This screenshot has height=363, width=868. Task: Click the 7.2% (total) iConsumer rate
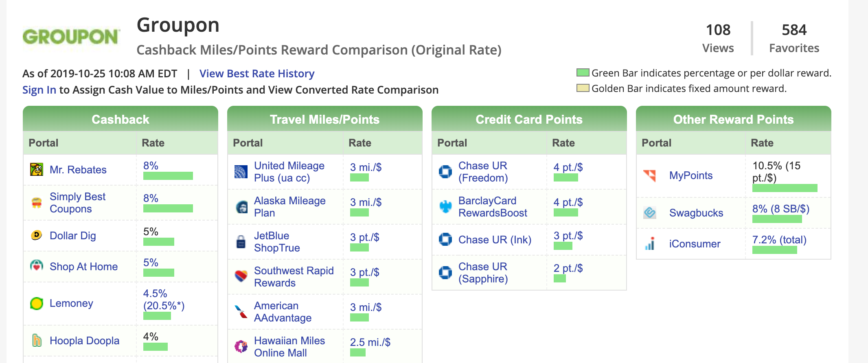click(779, 240)
